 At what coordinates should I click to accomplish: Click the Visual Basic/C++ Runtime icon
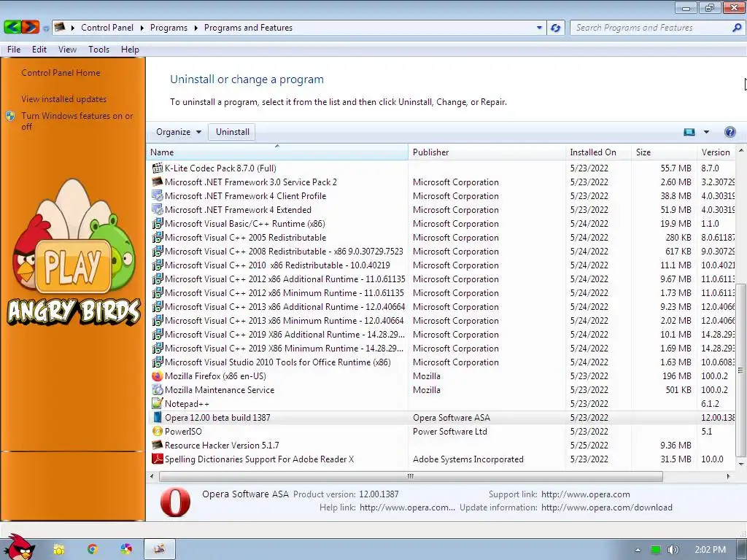158,223
